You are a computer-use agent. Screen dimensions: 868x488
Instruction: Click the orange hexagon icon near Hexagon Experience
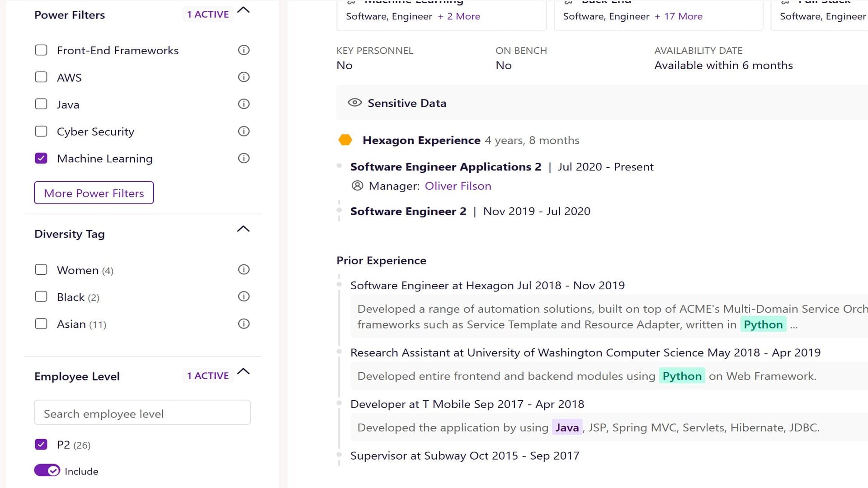(x=345, y=140)
